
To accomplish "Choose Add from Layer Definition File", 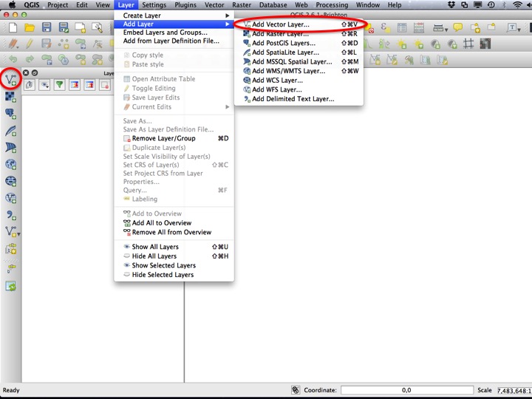I will click(x=174, y=41).
